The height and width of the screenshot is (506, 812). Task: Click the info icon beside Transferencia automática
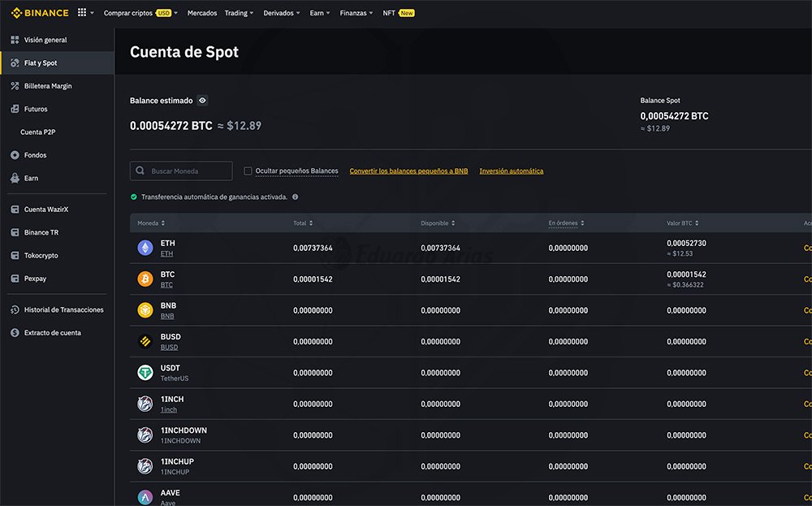pos(296,197)
